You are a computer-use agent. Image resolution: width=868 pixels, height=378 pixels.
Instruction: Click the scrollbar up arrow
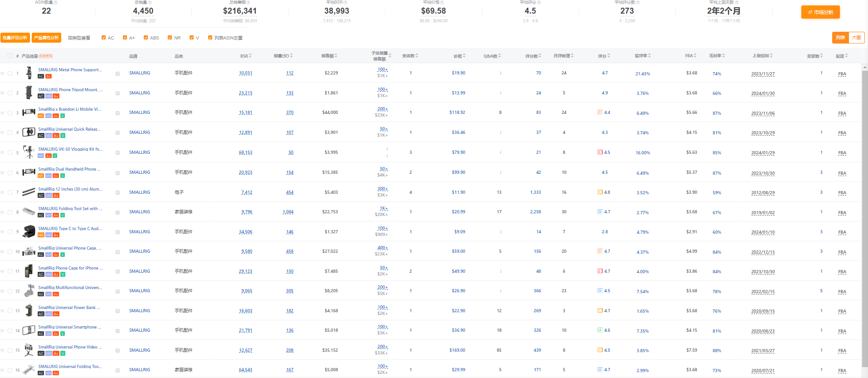(x=865, y=67)
